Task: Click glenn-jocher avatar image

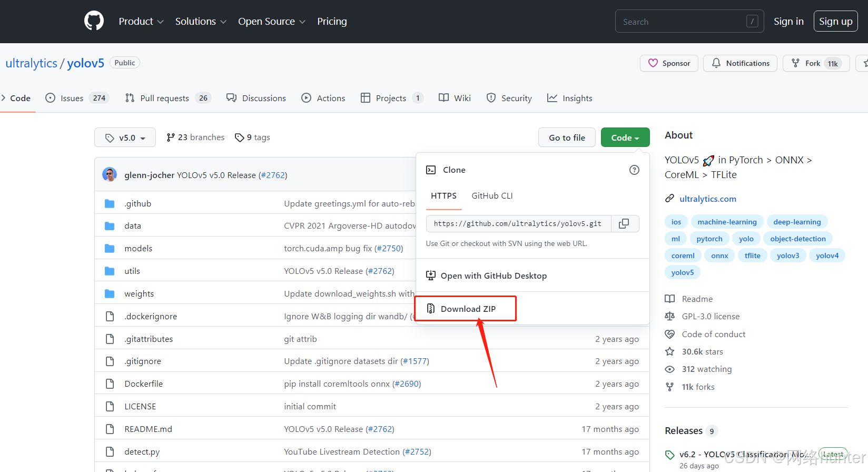Action: 110,174
